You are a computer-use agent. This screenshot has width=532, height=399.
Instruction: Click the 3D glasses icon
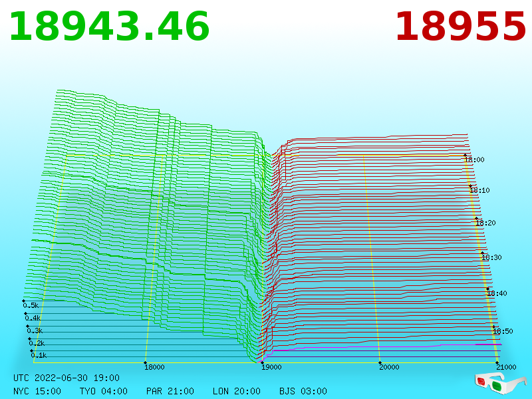[501, 383]
